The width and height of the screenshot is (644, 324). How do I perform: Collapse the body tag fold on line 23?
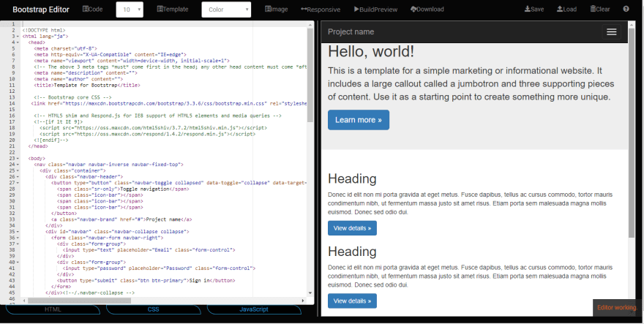pos(18,159)
